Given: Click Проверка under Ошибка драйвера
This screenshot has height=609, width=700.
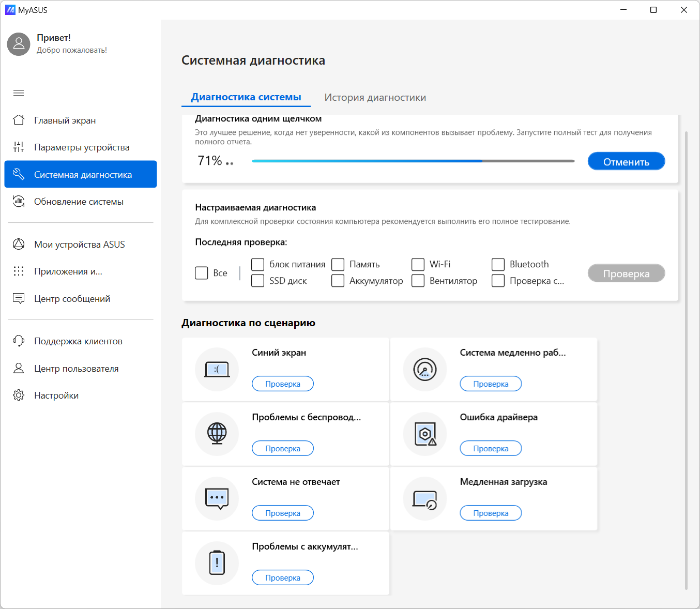Looking at the screenshot, I should (491, 449).
